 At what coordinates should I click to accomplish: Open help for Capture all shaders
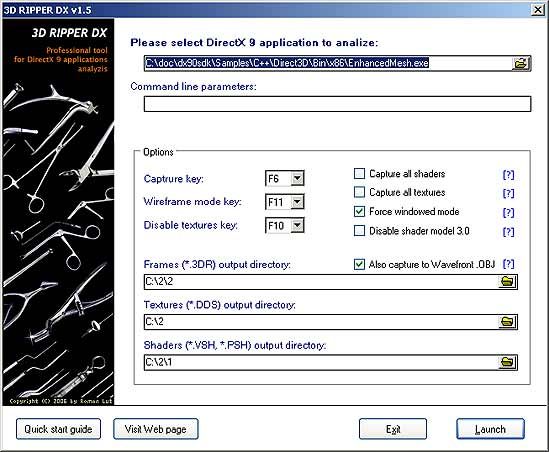click(x=508, y=175)
